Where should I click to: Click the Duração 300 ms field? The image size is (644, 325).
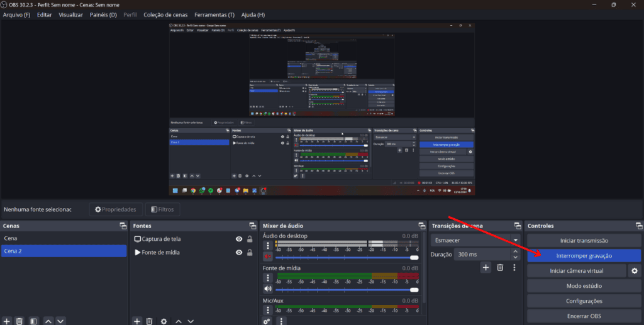(x=482, y=255)
